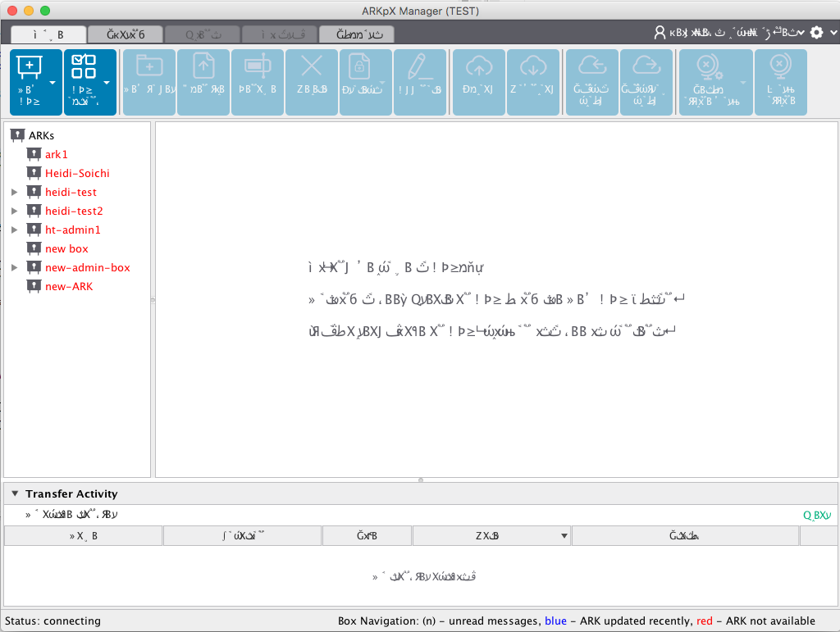Click the cloud with left arrow icon
Viewport: 840px width, 632px height.
(x=592, y=66)
